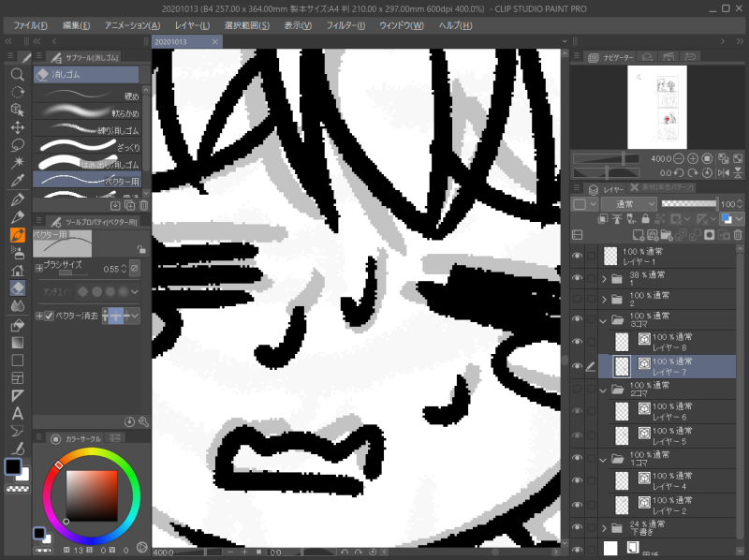The height and width of the screenshot is (560, 749).
Task: Choose ざっくり eraser sub tool
Action: click(x=87, y=146)
